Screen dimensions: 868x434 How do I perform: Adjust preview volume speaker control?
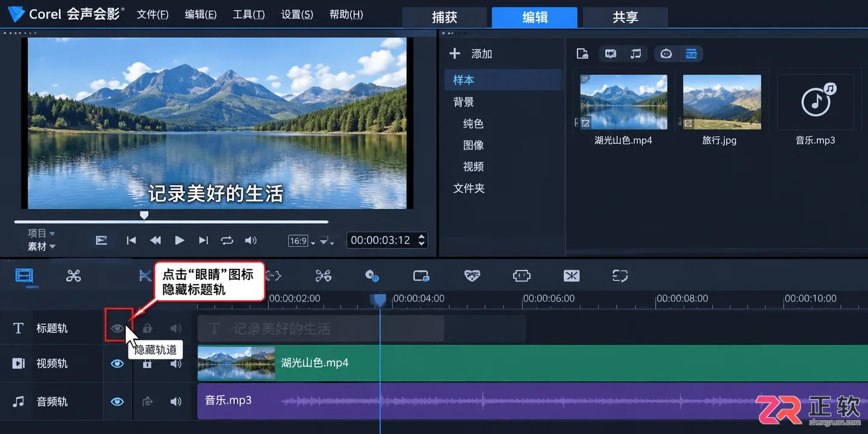[251, 241]
